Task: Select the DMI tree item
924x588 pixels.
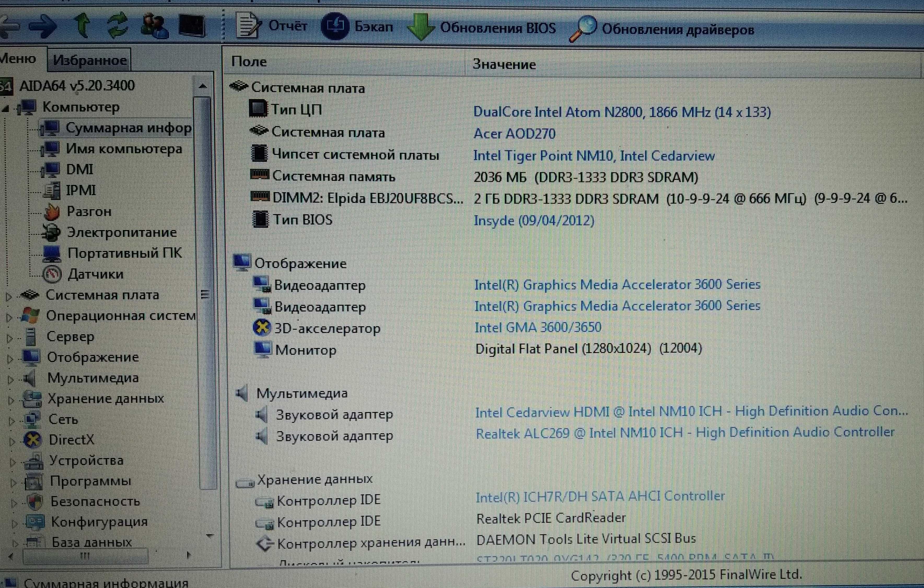Action: 79,169
